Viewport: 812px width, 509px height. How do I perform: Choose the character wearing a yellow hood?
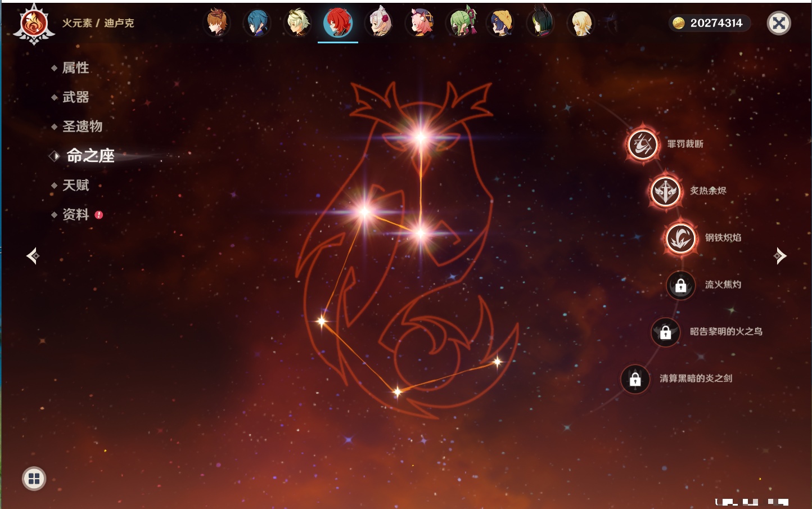(x=500, y=22)
